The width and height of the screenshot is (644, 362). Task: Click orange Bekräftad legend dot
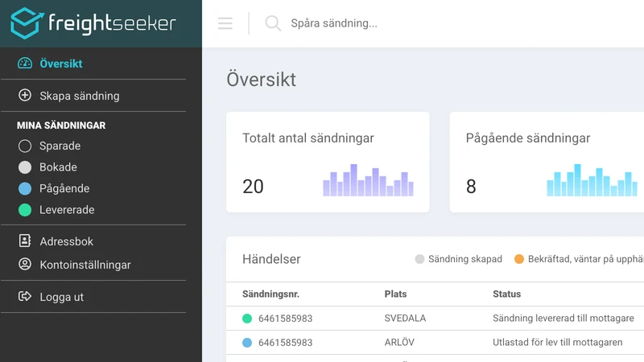519,259
